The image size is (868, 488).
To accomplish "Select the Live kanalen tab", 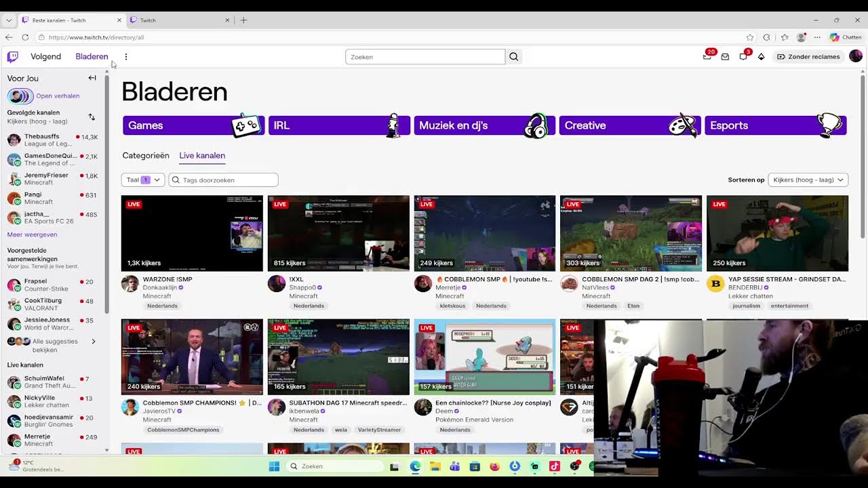I will click(202, 155).
